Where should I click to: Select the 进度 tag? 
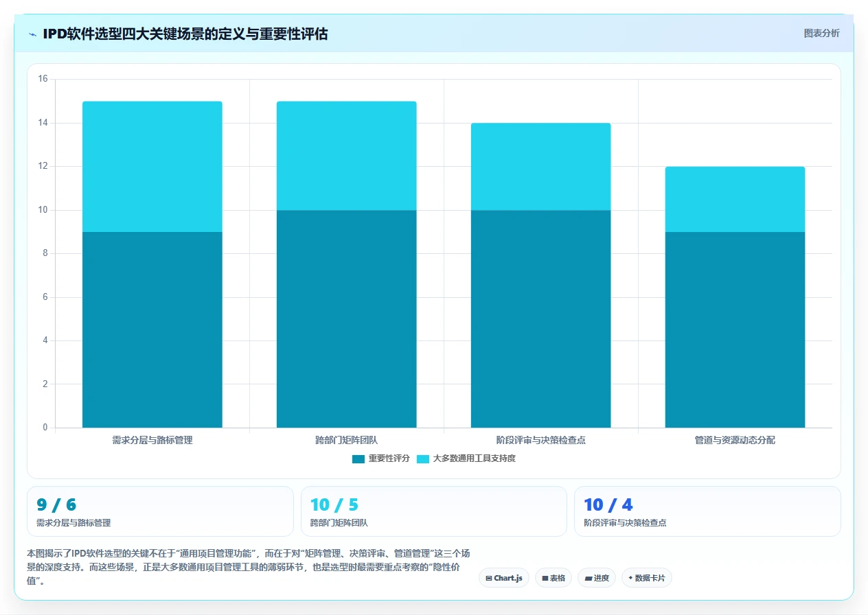point(597,578)
